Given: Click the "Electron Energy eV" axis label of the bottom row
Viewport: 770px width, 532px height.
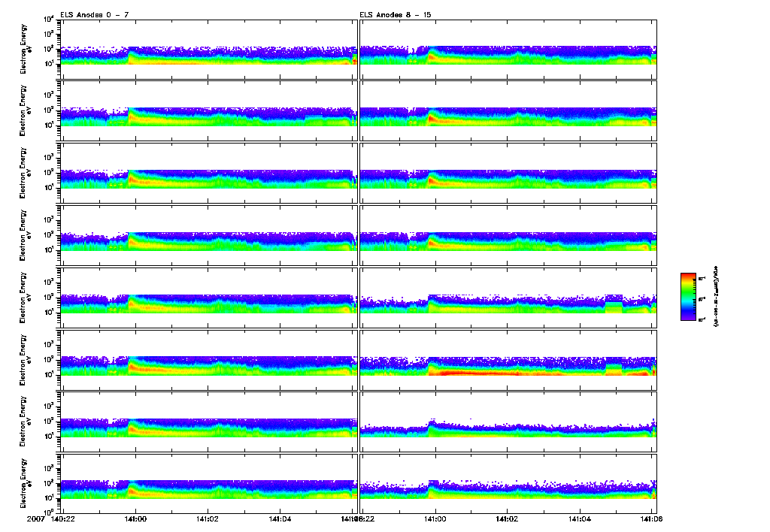Looking at the screenshot, I should (x=25, y=483).
